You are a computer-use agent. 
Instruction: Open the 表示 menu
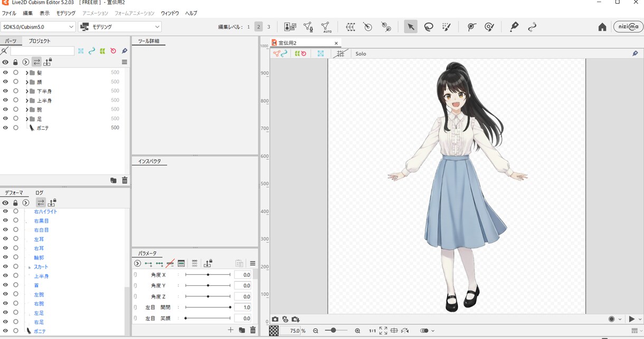tap(45, 13)
